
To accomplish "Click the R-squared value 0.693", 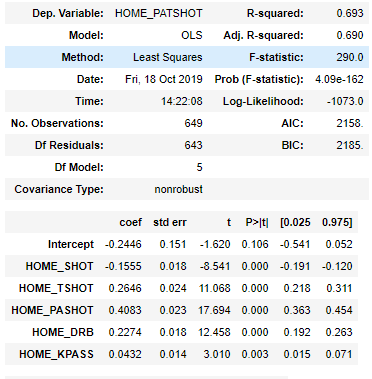I will coord(350,13).
